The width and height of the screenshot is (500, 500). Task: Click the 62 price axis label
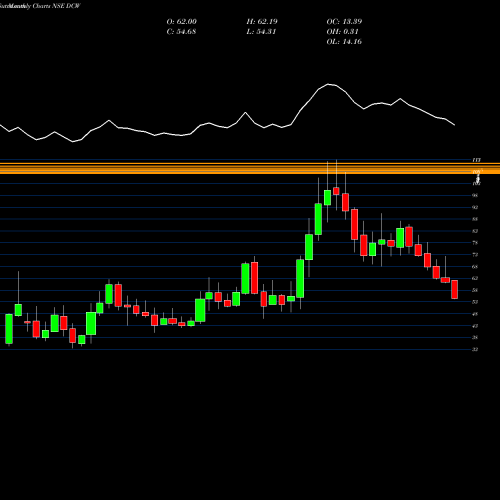tap(475, 278)
